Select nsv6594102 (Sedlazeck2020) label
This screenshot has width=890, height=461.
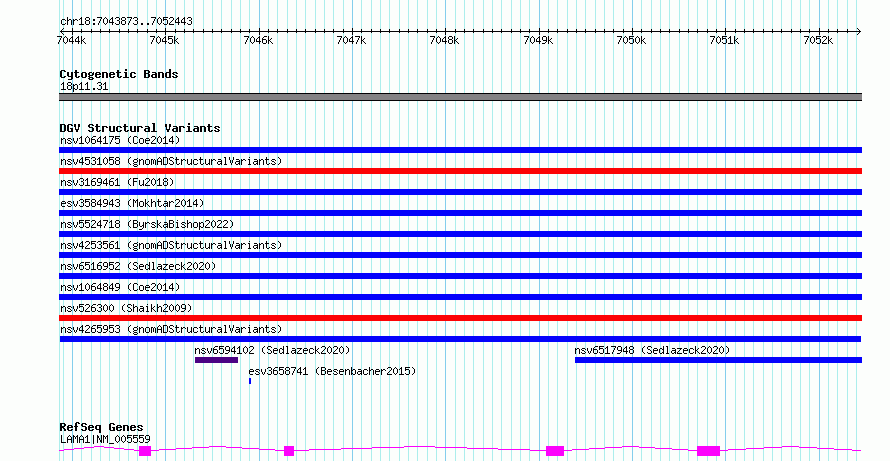pyautogui.click(x=272, y=350)
